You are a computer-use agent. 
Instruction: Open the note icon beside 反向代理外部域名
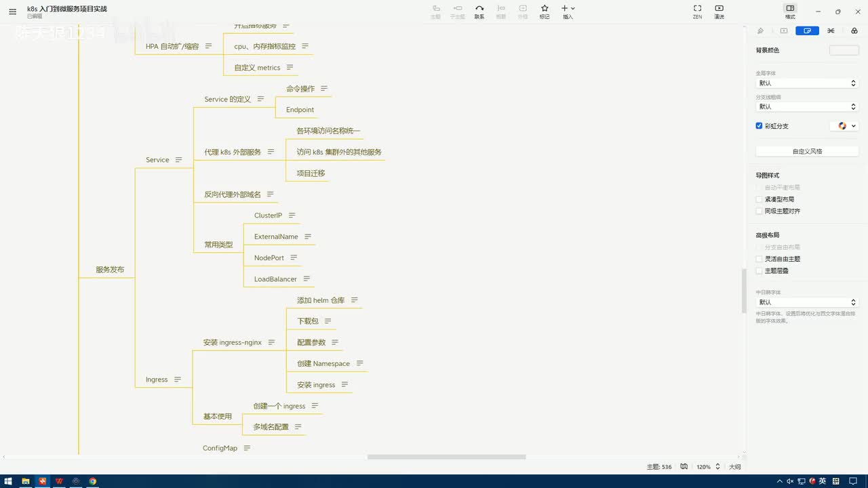tap(270, 195)
